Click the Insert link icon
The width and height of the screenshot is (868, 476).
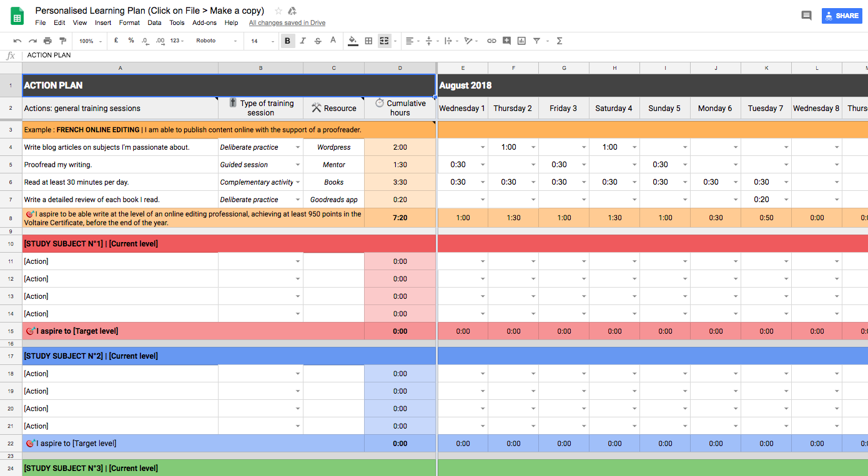point(491,41)
